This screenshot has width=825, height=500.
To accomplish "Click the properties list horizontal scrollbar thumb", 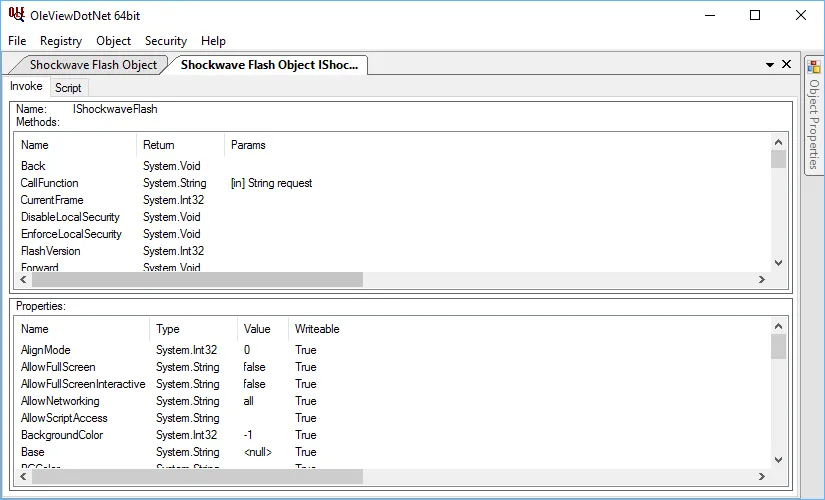I will click(197, 476).
